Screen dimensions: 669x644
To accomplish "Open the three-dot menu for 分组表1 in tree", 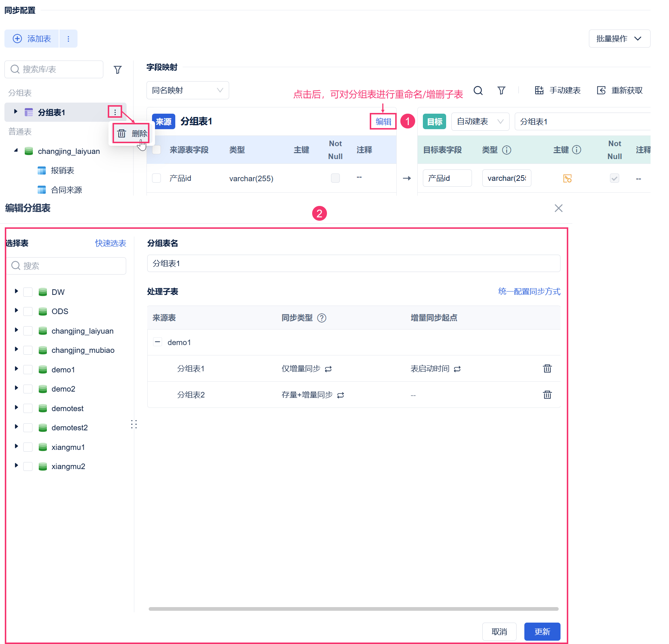I will tap(115, 112).
